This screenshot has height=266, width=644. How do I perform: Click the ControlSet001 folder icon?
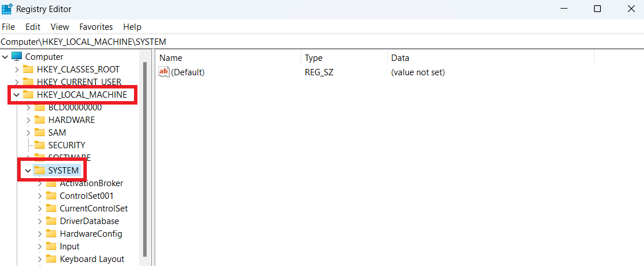coord(51,196)
